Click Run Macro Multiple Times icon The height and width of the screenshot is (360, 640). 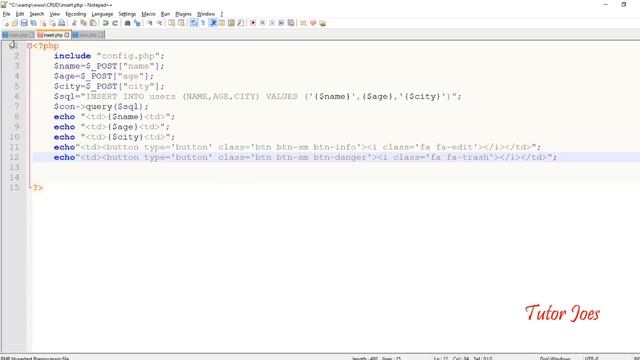tap(281, 23)
